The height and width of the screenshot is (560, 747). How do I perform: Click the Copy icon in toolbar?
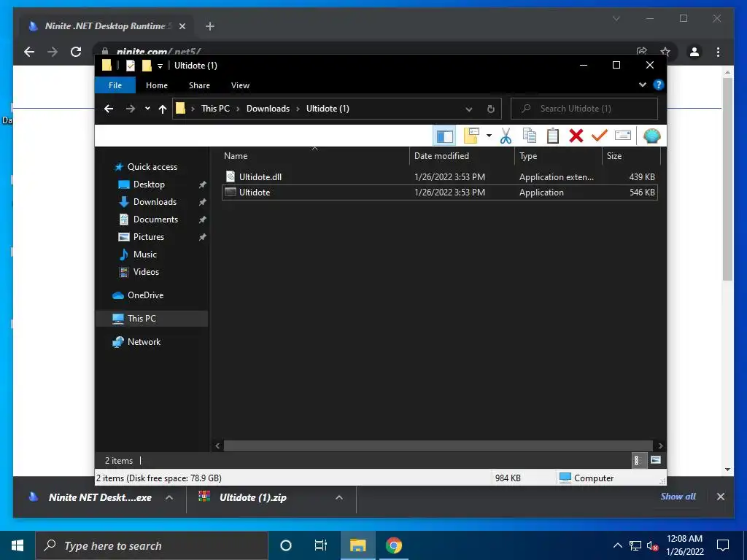coord(530,136)
